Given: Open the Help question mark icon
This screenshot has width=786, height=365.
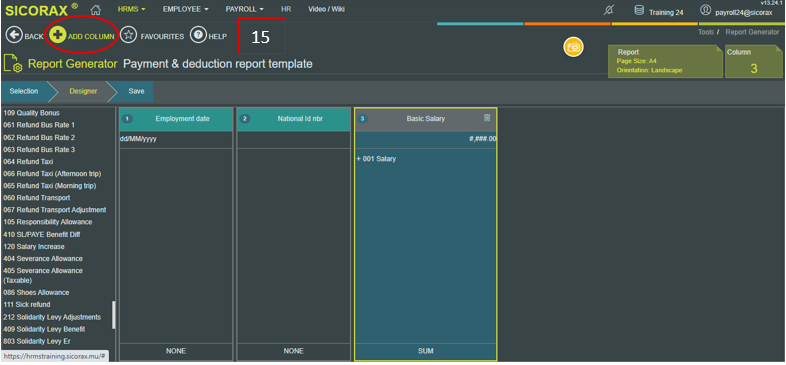Looking at the screenshot, I should click(x=199, y=36).
